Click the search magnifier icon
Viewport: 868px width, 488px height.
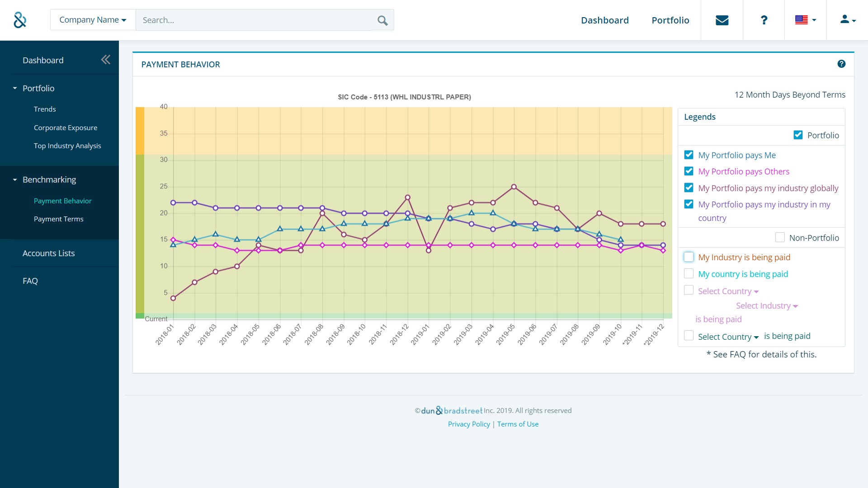coord(382,20)
